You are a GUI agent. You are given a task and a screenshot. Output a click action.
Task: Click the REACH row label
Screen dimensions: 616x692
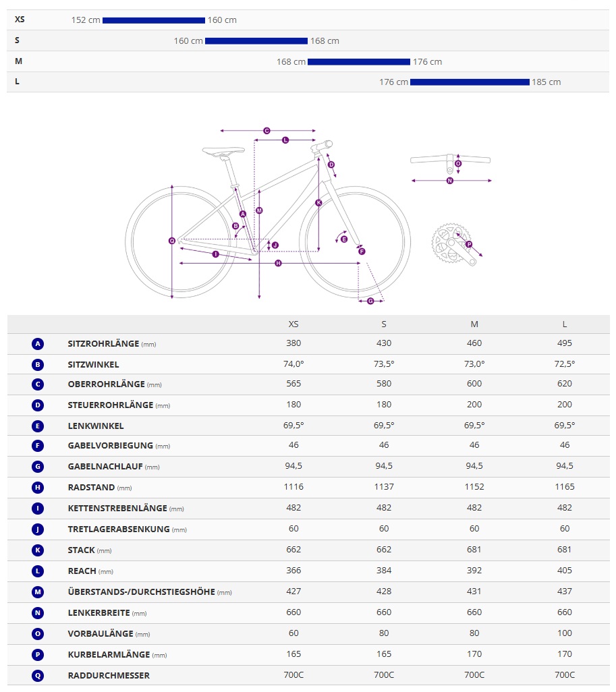click(82, 571)
